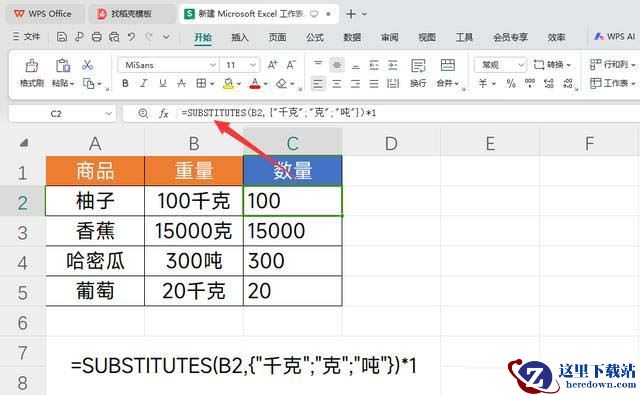Click the fx Insert Function icon
Image resolution: width=640 pixels, height=395 pixels.
163,113
